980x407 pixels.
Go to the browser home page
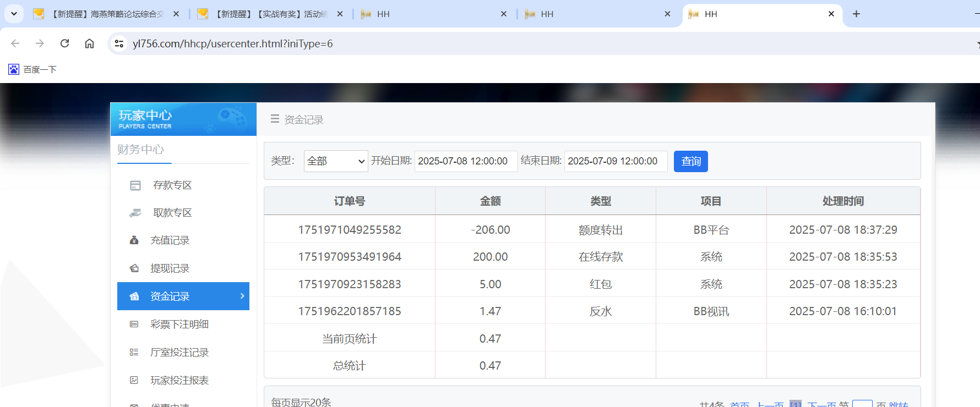tap(89, 43)
